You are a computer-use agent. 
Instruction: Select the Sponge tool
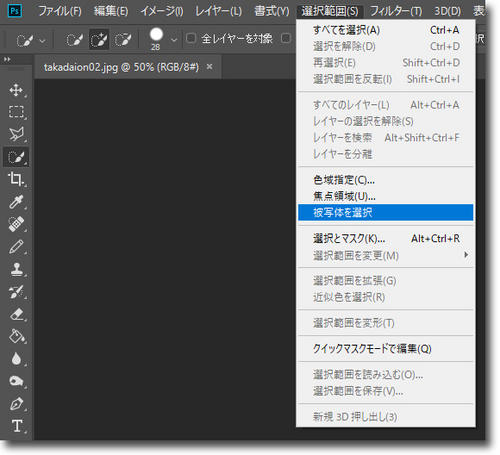point(16,381)
